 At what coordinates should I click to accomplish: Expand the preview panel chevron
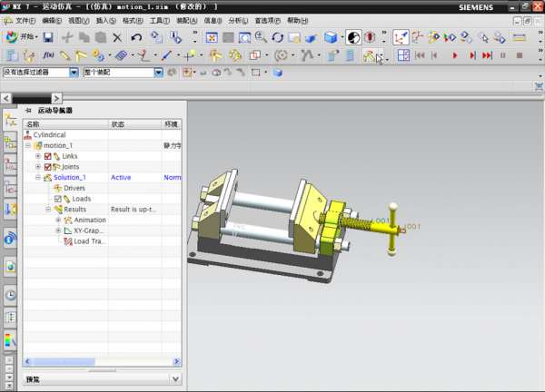pyautogui.click(x=175, y=379)
